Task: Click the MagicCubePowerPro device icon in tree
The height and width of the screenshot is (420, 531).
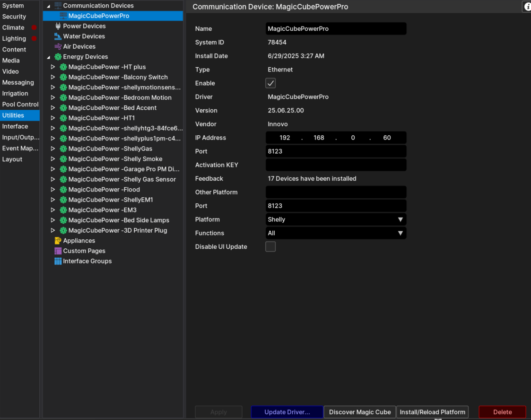Action: coord(63,16)
